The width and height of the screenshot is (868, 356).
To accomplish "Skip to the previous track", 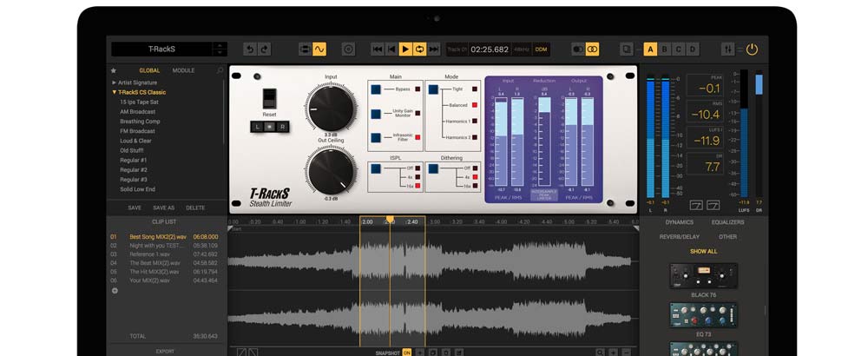I will (378, 49).
